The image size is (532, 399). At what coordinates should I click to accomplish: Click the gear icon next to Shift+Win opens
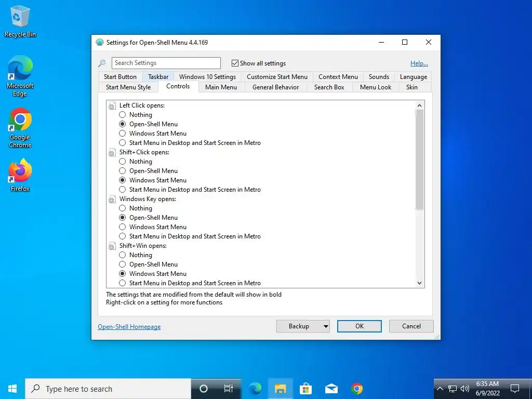[112, 247]
